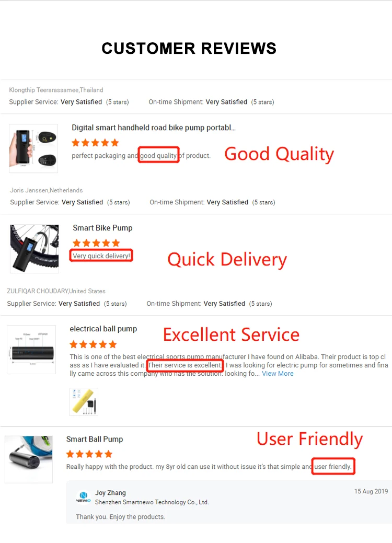Screen dimensions: 392x543
Task: Open the yellow pump review photo
Action: pyautogui.click(x=84, y=402)
